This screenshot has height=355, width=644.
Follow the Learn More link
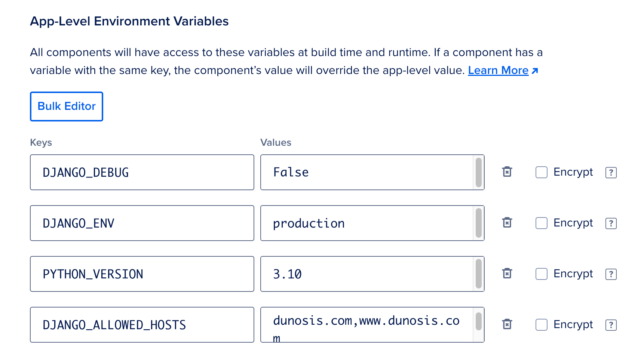(498, 71)
